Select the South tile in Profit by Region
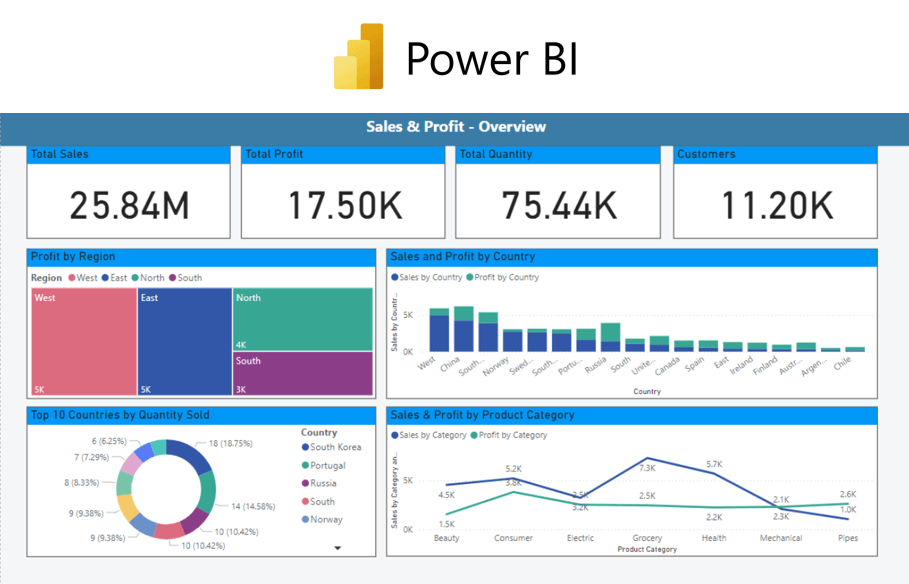 (302, 372)
